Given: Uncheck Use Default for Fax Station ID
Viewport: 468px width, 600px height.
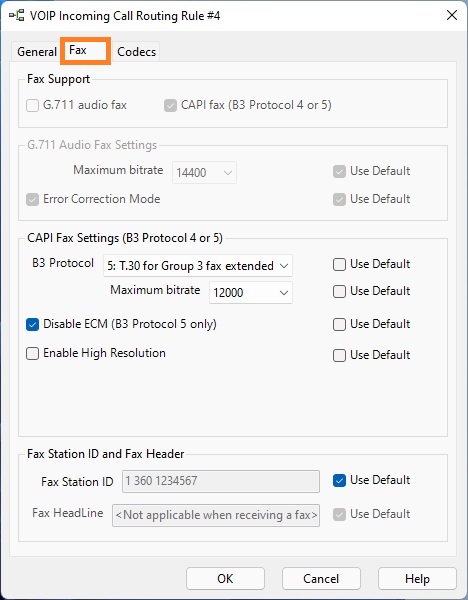Looking at the screenshot, I should click(x=339, y=481).
